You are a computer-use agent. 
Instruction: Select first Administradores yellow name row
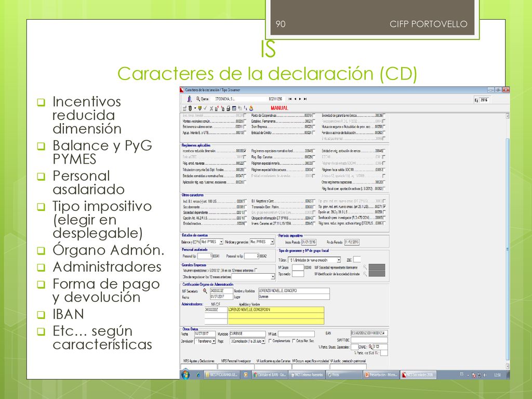(x=276, y=310)
